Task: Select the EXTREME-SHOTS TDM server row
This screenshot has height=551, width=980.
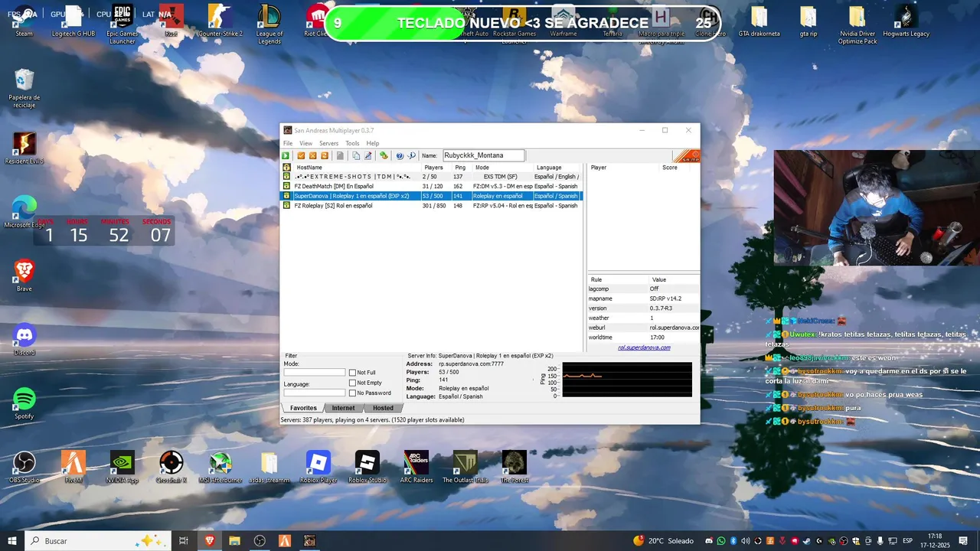Action: click(x=432, y=177)
